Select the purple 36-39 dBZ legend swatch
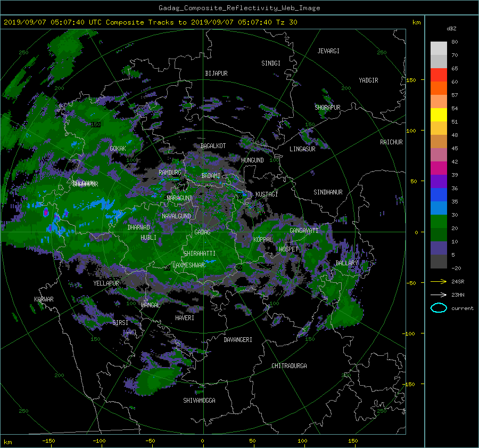The width and height of the screenshot is (479, 448). [x=439, y=182]
